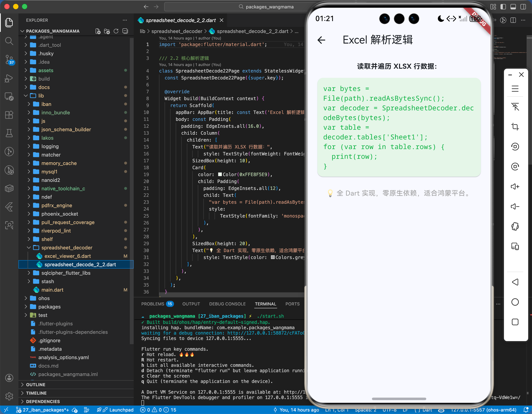Toggle the bottom panel layout button
Viewport: 532px width, 414px height.
point(513,7)
